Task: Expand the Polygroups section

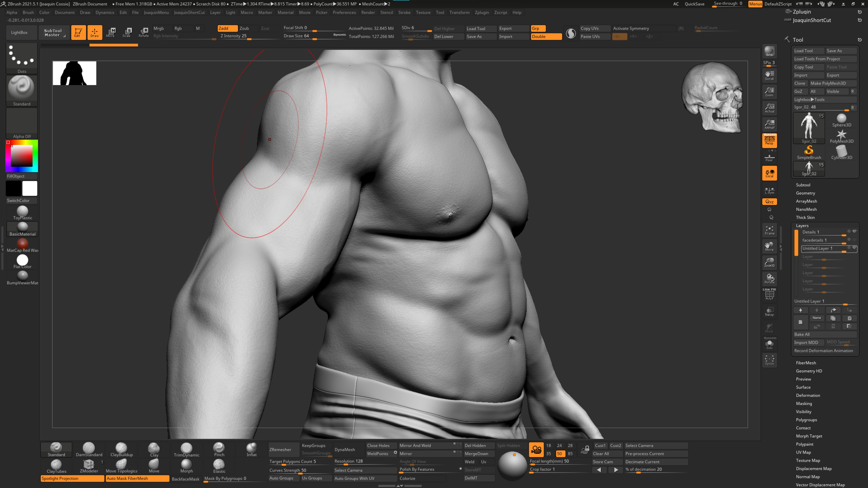Action: click(x=806, y=420)
